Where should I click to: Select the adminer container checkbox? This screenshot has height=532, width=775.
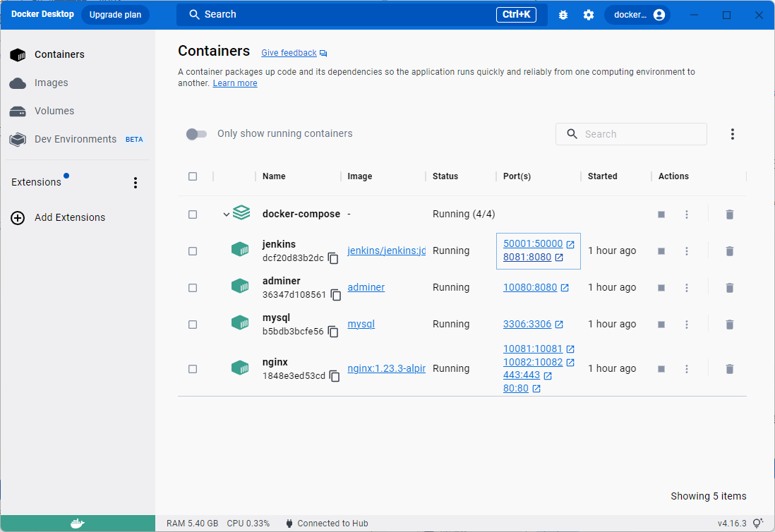tap(193, 288)
